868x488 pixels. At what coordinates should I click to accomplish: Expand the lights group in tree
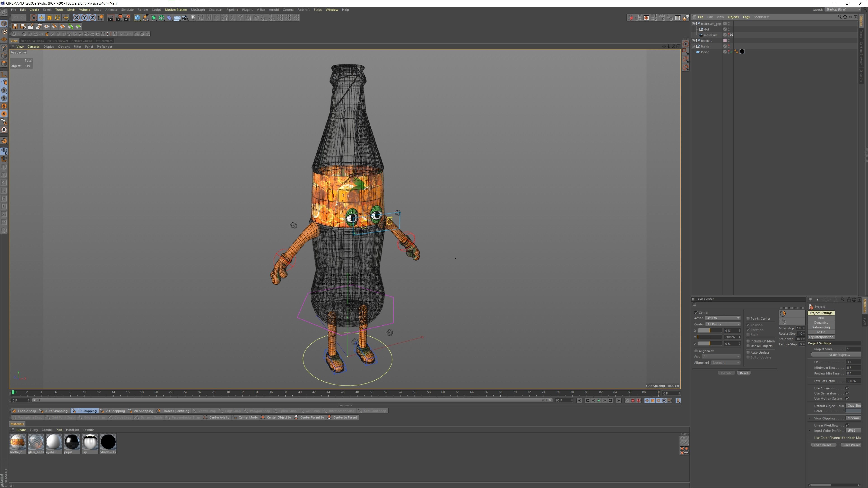[x=693, y=46]
